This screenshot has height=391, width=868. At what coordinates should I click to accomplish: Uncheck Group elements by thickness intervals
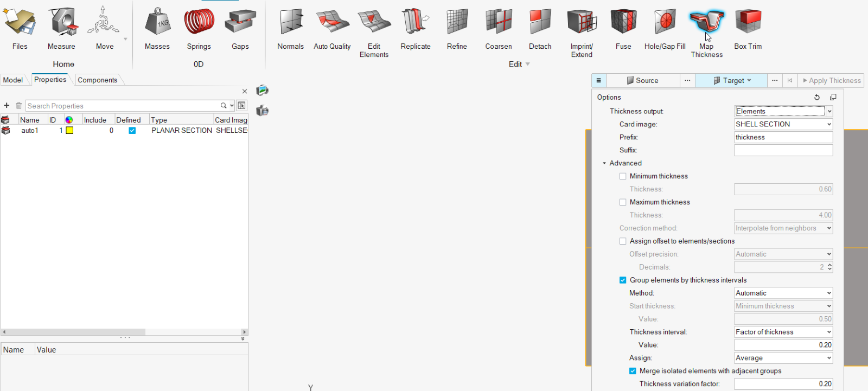pos(623,280)
